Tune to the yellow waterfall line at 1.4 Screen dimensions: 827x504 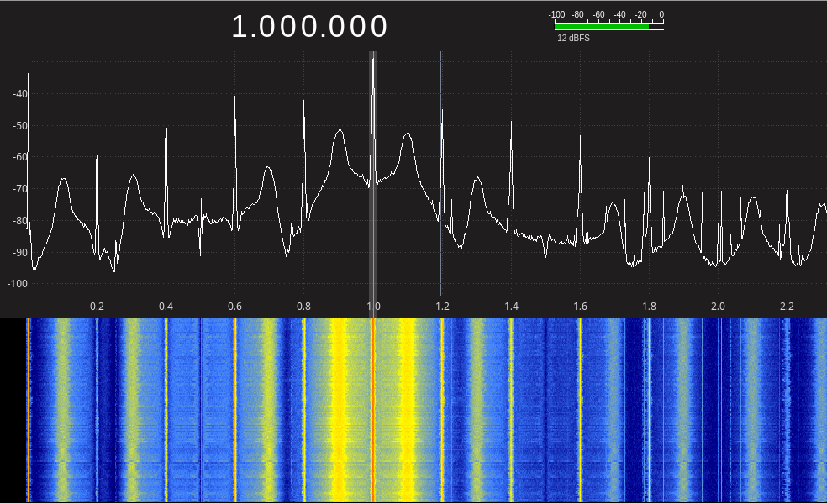pos(511,410)
